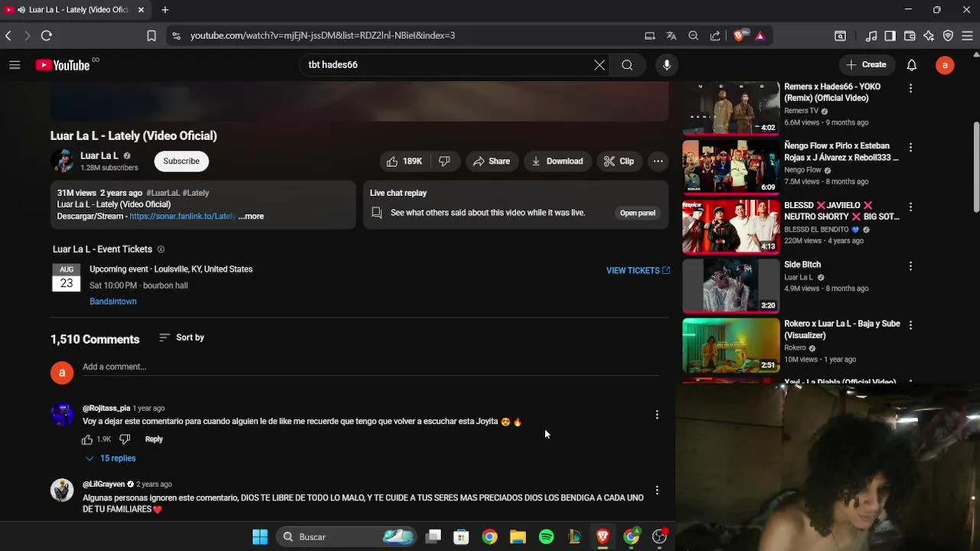Image resolution: width=980 pixels, height=551 pixels.
Task: Open the account avatar menu
Action: point(945,65)
